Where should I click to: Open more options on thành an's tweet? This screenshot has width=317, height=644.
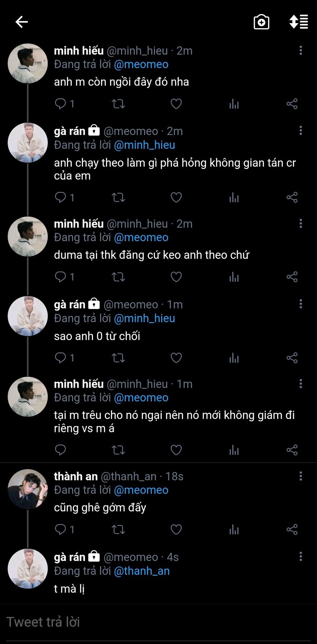[x=301, y=476]
